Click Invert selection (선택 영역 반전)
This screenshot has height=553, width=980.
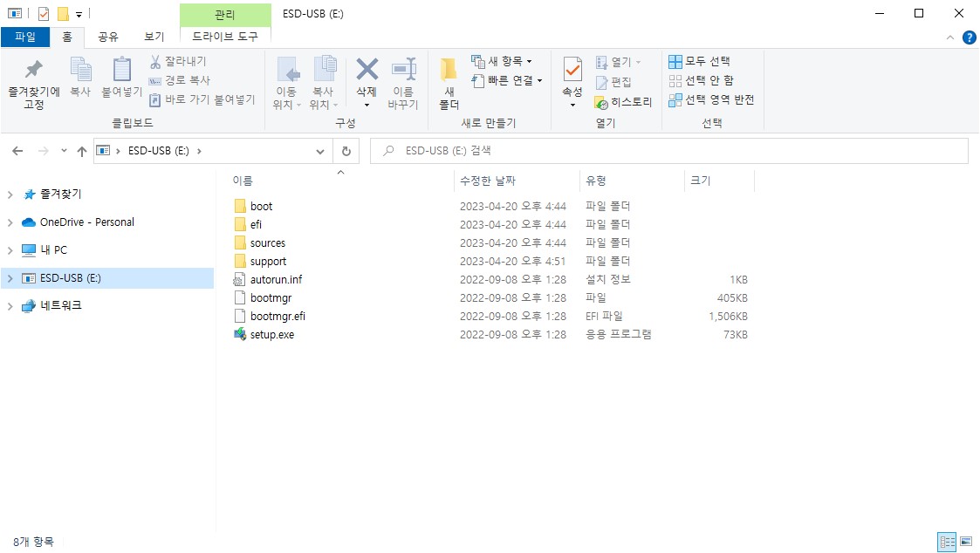click(711, 100)
